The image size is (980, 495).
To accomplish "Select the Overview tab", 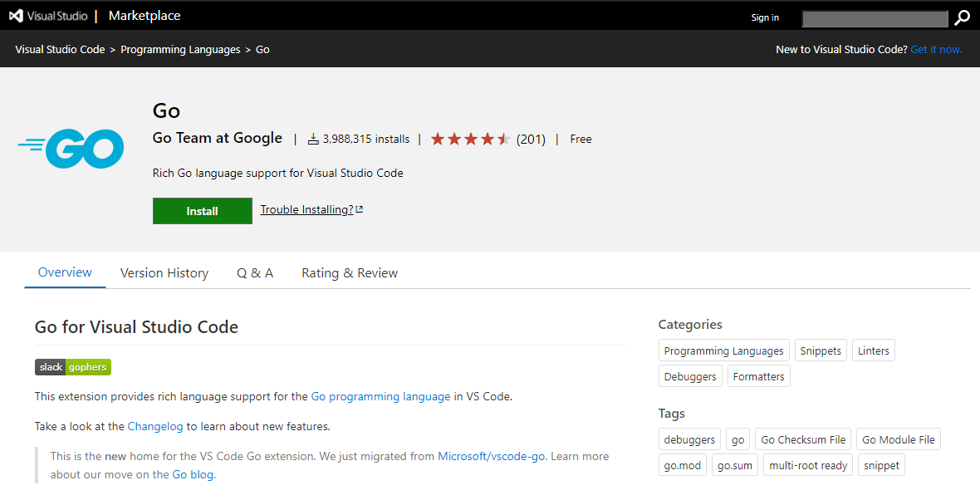I will click(x=65, y=272).
